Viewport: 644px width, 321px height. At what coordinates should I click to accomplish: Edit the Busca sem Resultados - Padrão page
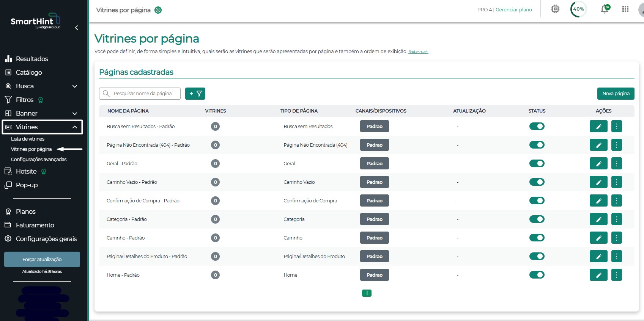click(x=598, y=127)
